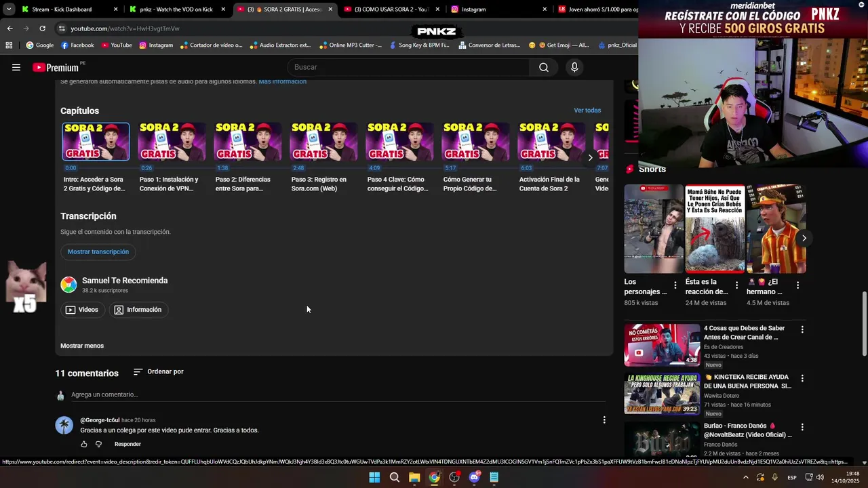Open the Instagram bookmark in bookmarks bar
Screen dimensions: 868x488
(156, 45)
